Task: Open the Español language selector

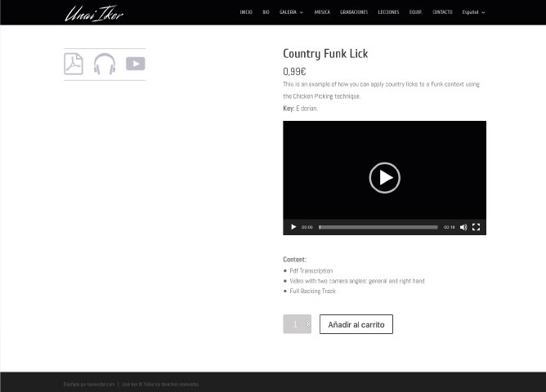Action: pyautogui.click(x=473, y=12)
